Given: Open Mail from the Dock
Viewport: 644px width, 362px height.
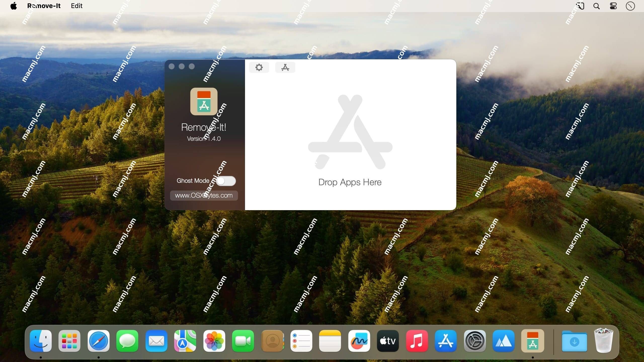Looking at the screenshot, I should pyautogui.click(x=156, y=341).
